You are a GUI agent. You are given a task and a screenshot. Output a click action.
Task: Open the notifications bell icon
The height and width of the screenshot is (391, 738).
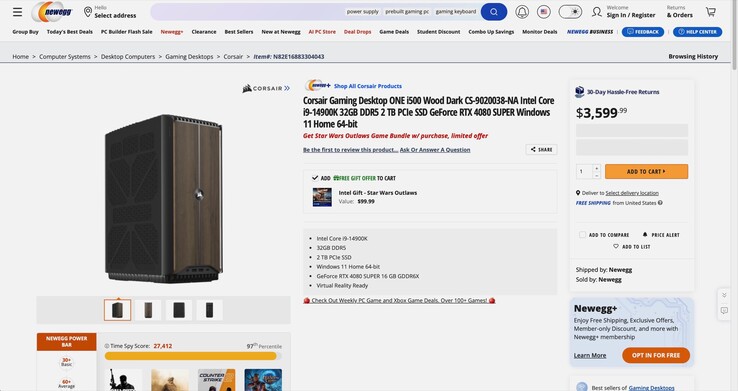click(x=521, y=12)
